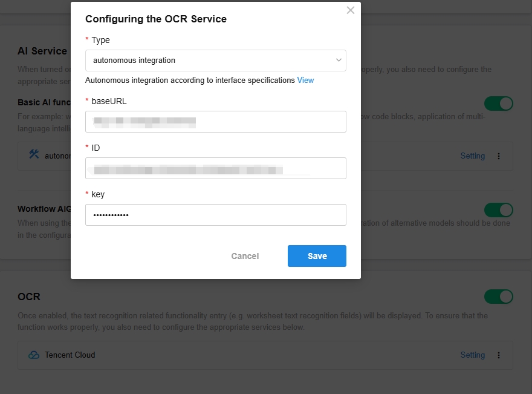This screenshot has width=532, height=394.
Task: Open more options menu for autonomous AI service
Action: click(498, 156)
